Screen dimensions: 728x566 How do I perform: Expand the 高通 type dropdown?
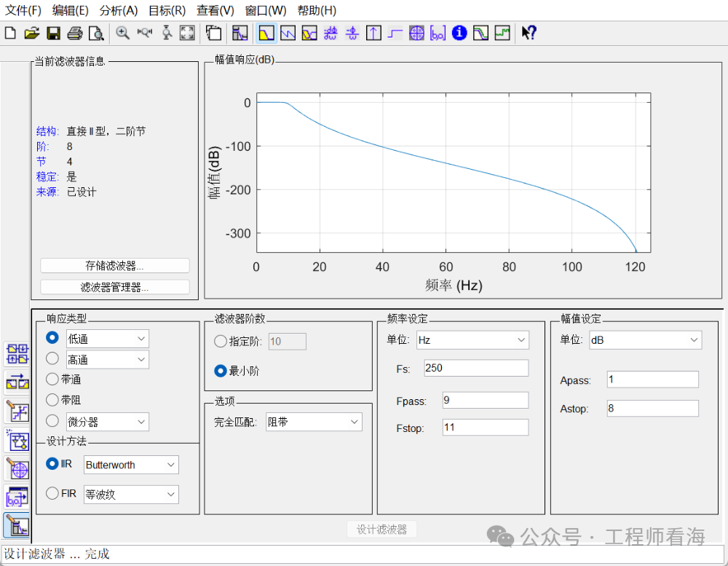tap(107, 360)
